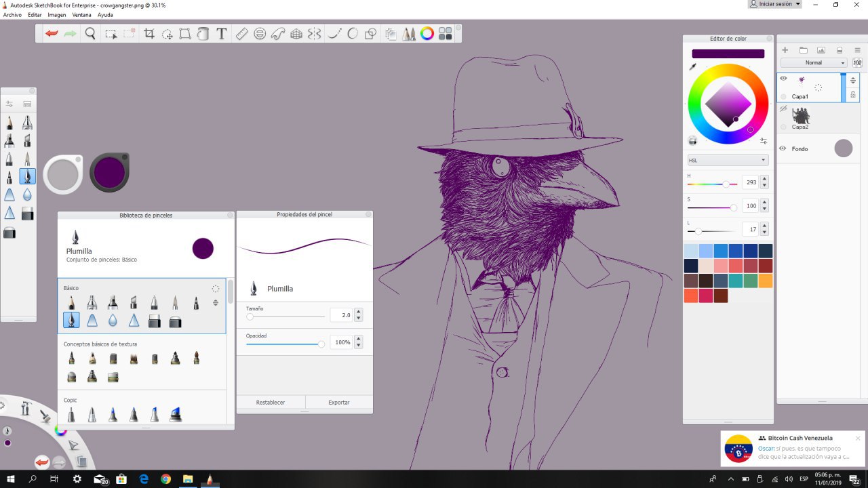Select the Flood Fill bucket tool
The width and height of the screenshot is (868, 488).
[203, 33]
